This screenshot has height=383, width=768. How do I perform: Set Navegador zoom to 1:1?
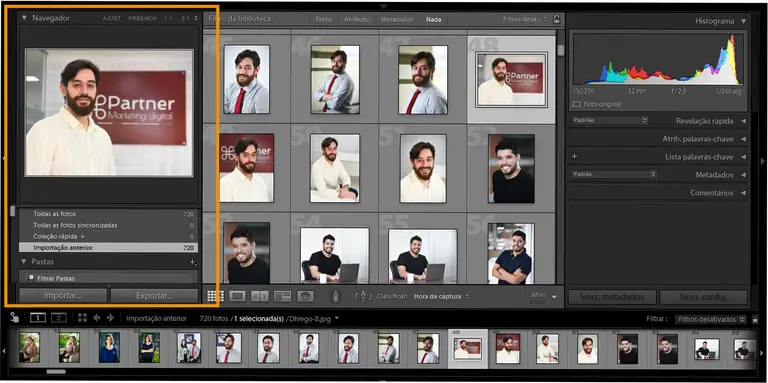point(168,18)
